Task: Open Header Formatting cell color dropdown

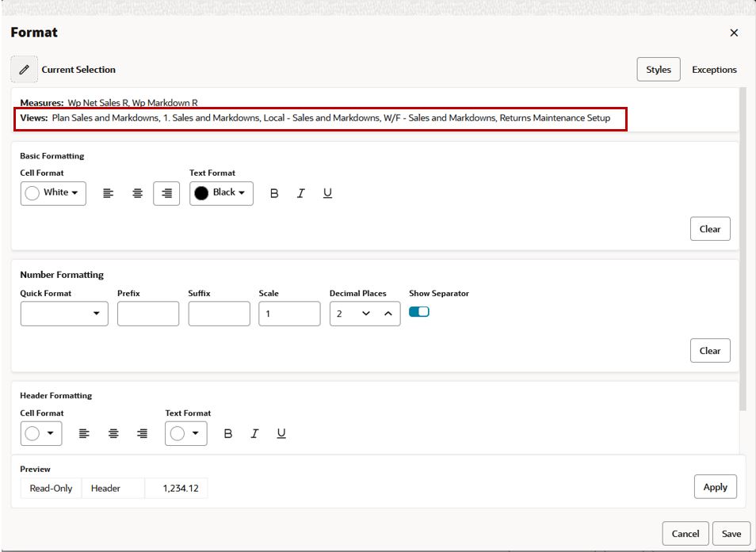Action: tap(41, 433)
